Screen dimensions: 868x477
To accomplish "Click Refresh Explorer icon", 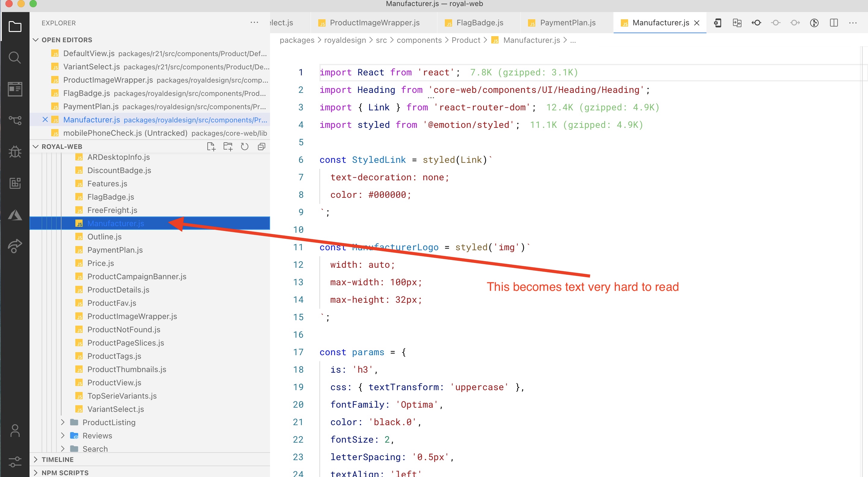I will [245, 147].
